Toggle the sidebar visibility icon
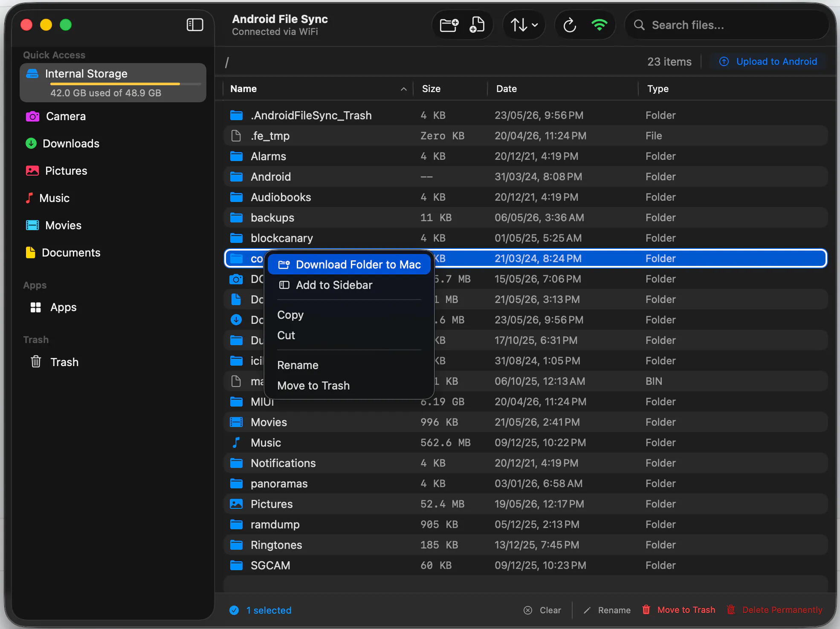Image resolution: width=840 pixels, height=629 pixels. tap(195, 25)
